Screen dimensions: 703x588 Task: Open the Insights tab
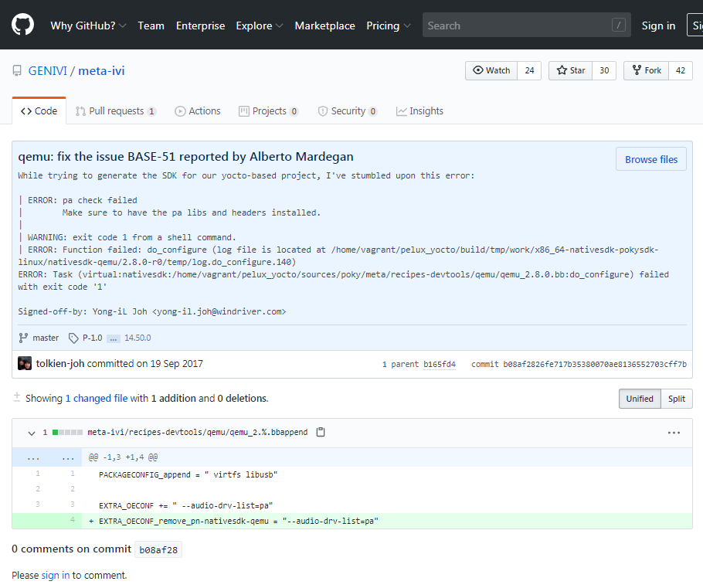tap(419, 110)
